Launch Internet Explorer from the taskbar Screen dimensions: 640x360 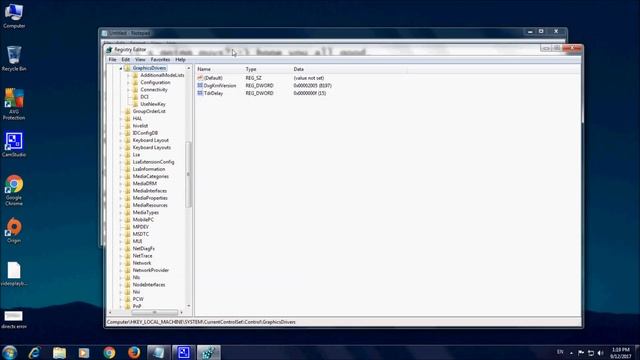click(x=34, y=352)
